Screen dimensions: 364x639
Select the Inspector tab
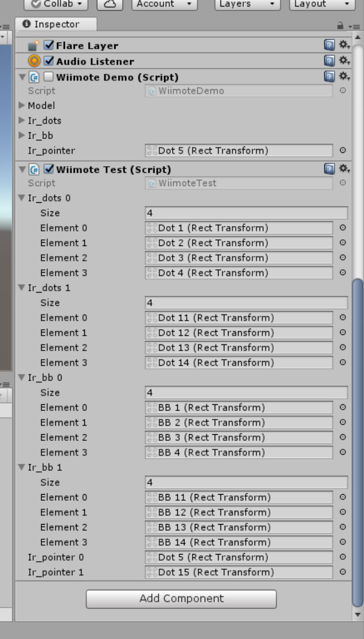click(56, 24)
